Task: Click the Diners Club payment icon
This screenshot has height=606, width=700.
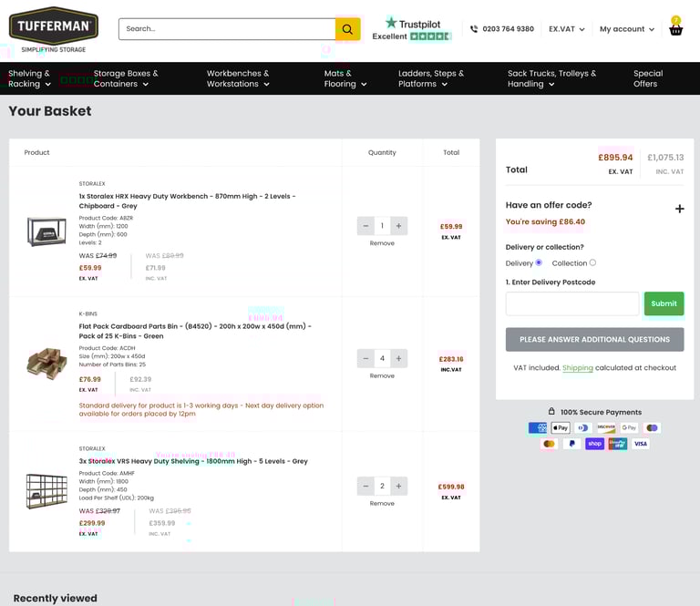Action: coord(583,428)
